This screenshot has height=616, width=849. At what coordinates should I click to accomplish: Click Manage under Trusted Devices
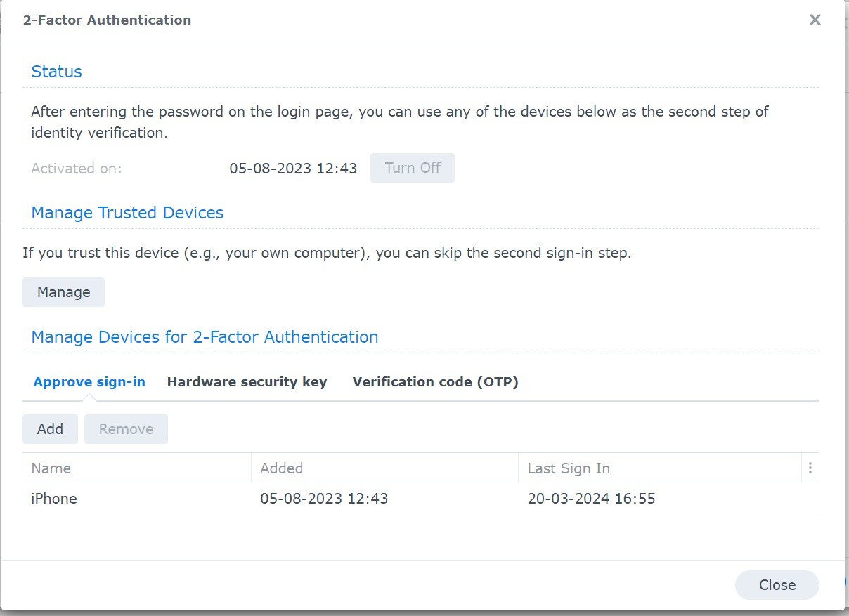click(63, 292)
